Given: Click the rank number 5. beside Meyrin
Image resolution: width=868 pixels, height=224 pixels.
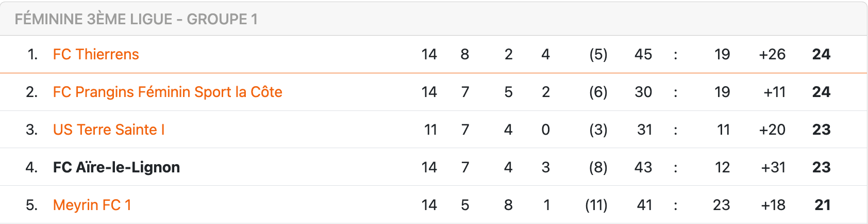Looking at the screenshot, I should (x=32, y=205).
